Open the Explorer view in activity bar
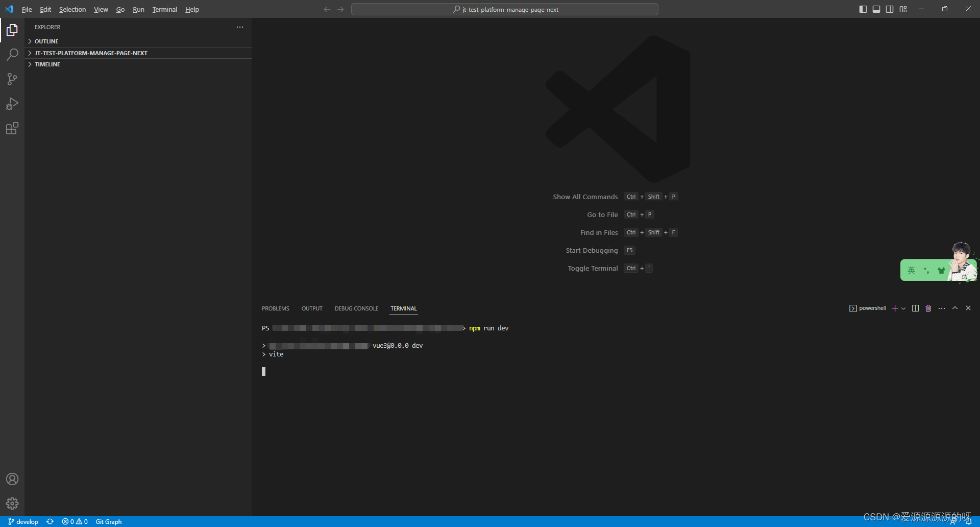Screen dimensions: 980x527 tap(12, 30)
